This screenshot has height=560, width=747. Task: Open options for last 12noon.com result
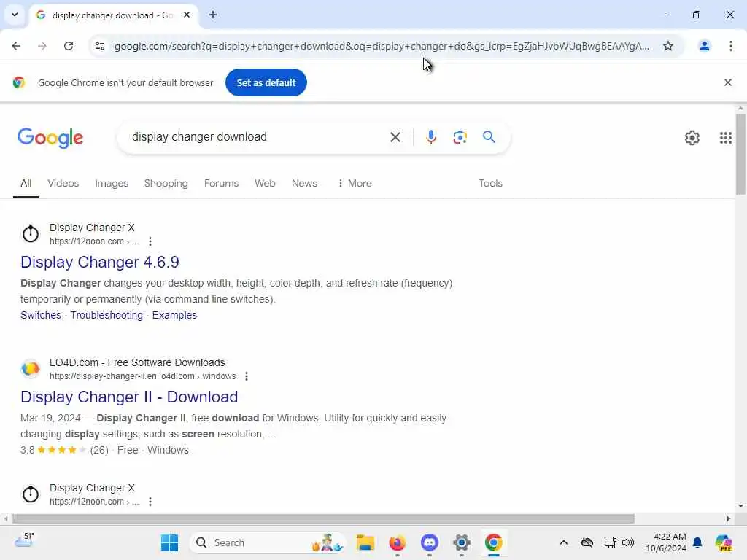tap(150, 502)
